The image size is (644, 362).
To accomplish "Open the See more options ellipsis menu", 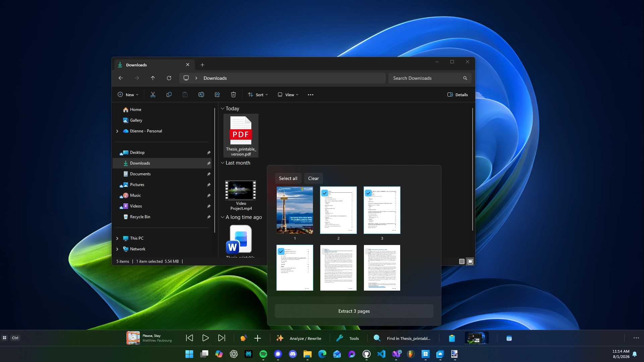I will coord(311,95).
